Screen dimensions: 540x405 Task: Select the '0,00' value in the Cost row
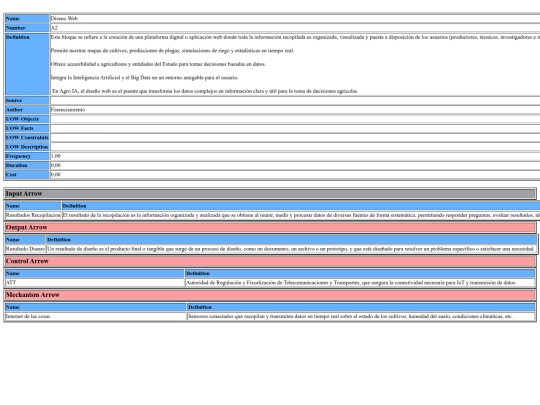56,175
